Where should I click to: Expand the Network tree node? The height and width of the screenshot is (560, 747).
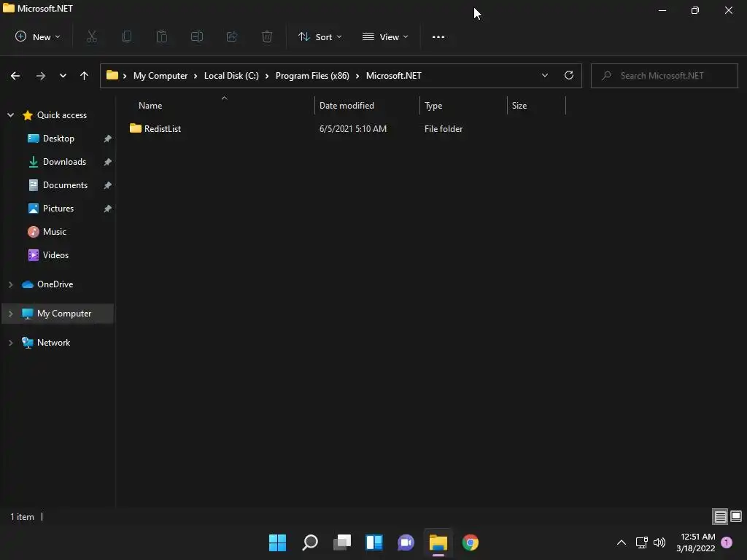click(10, 343)
